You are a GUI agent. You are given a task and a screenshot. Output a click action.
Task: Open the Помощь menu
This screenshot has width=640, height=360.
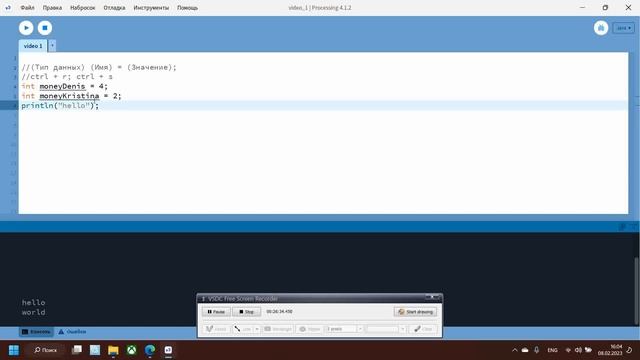[x=187, y=8]
